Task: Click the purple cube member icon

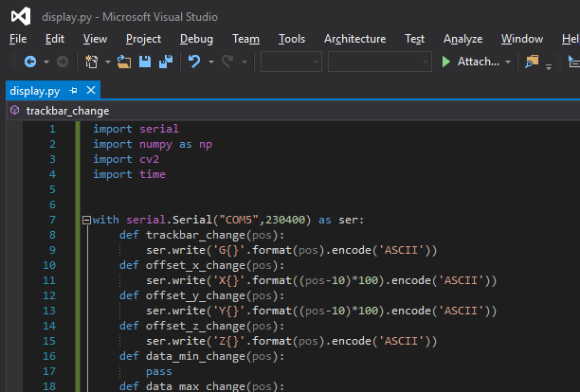Action: [x=15, y=110]
